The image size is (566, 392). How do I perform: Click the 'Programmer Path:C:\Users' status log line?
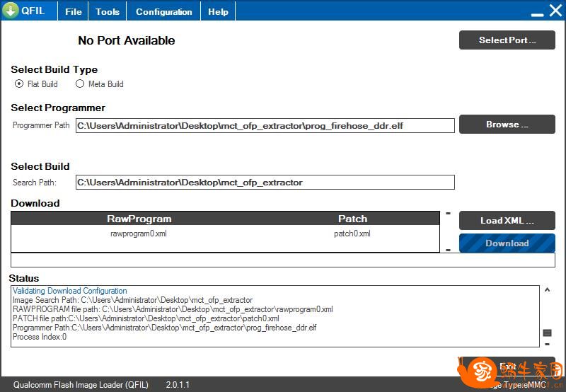click(165, 328)
